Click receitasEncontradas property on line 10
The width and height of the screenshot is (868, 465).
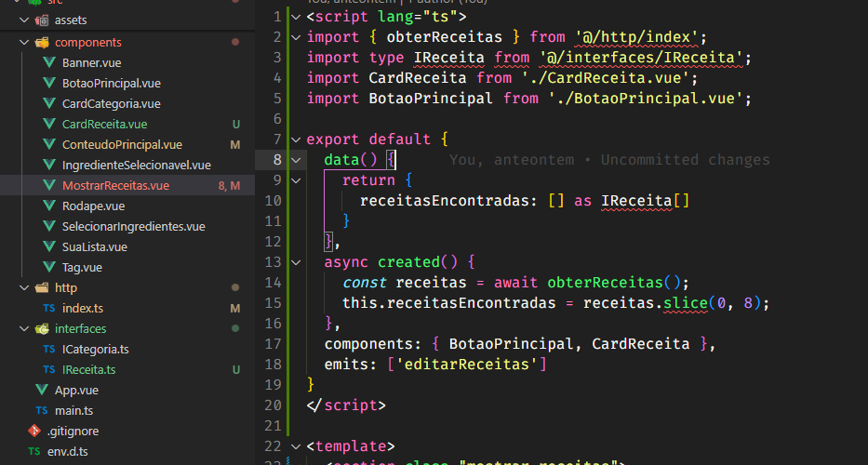445,201
